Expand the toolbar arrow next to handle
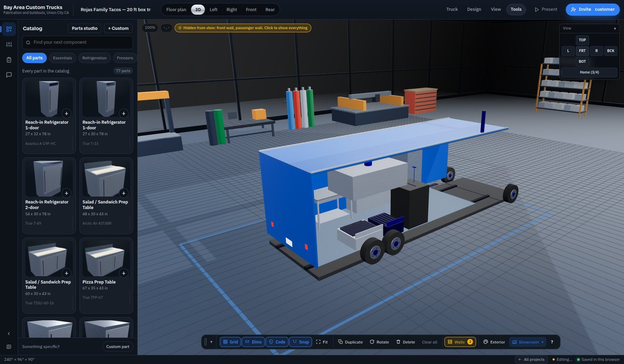Image resolution: width=624 pixels, height=364 pixels. pos(211,342)
